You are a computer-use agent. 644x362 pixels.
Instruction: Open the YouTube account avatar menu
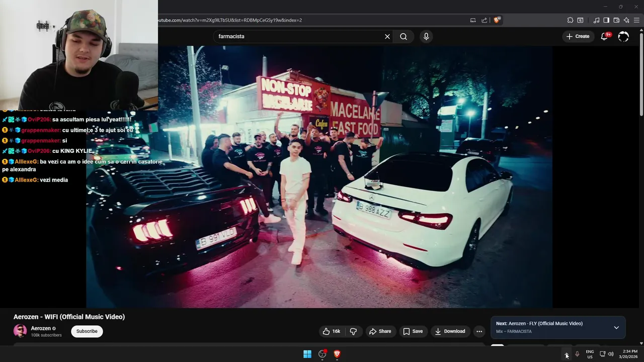[x=623, y=36]
